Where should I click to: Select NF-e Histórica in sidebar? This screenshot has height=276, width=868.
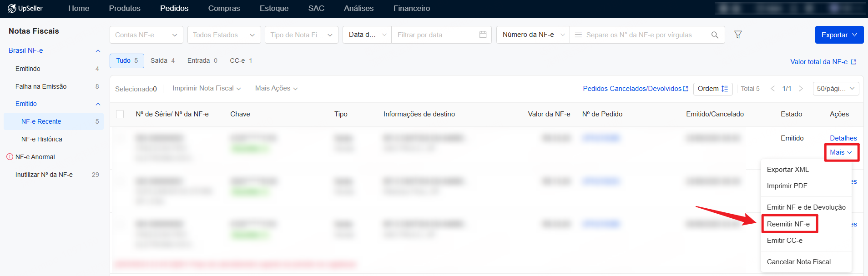41,139
